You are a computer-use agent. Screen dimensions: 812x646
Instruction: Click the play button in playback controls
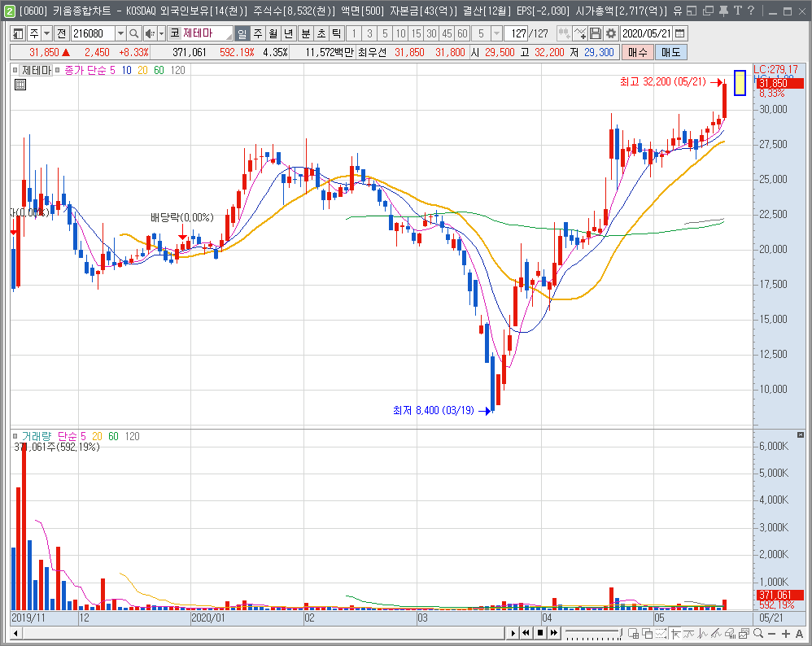[513, 633]
